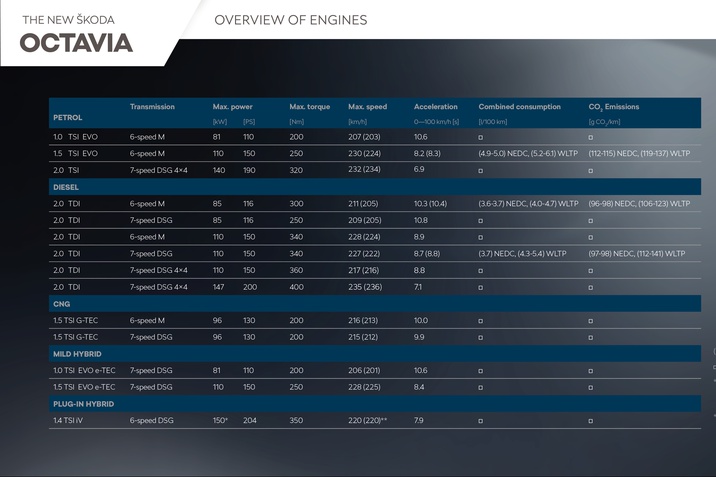716x477 pixels.
Task: Click the '1.4 TSI iV' engine name
Action: 68,420
